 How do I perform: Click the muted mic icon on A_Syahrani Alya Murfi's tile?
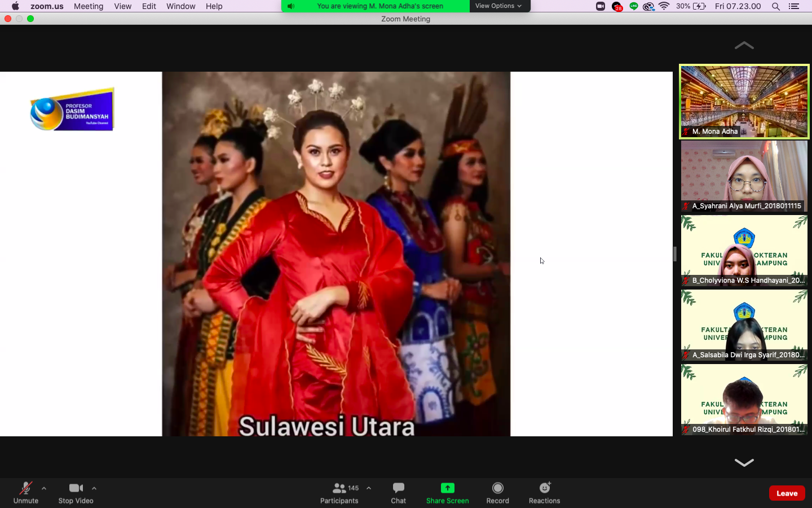(x=686, y=206)
